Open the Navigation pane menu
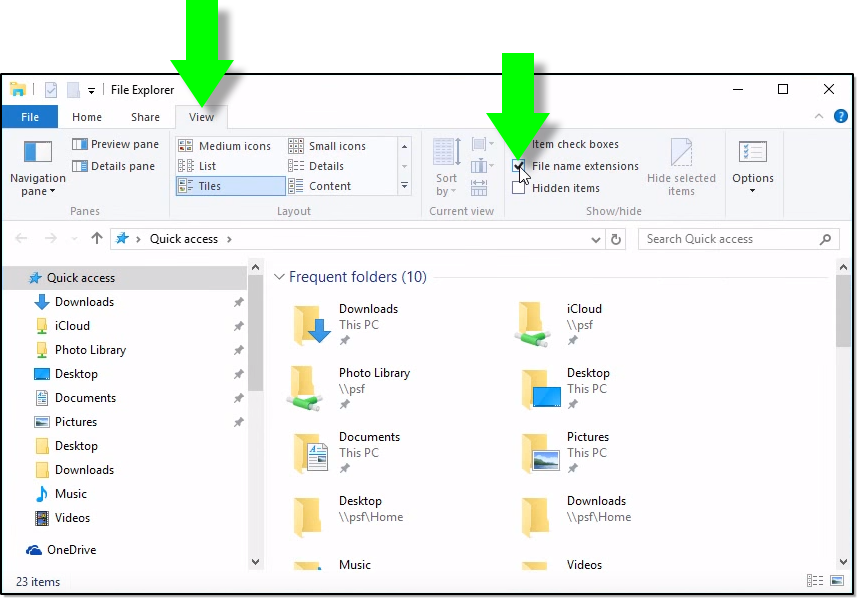Viewport: 857px width, 598px height. (38, 168)
